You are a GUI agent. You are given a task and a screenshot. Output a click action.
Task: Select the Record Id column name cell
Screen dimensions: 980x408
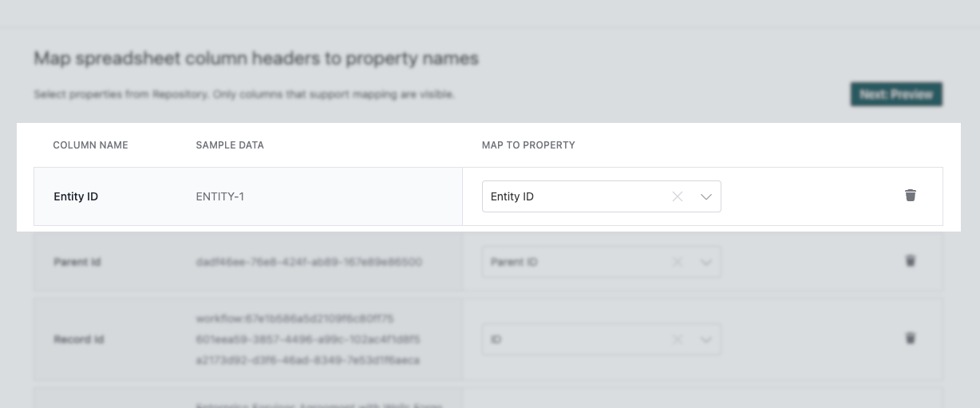click(79, 339)
